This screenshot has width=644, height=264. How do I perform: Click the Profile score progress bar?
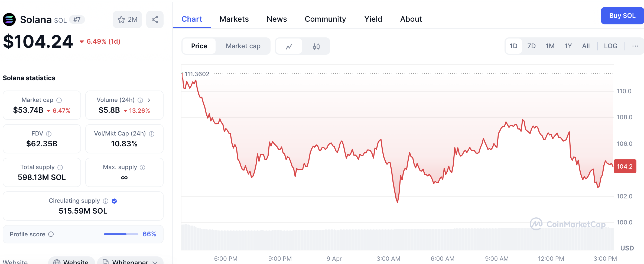tap(121, 234)
